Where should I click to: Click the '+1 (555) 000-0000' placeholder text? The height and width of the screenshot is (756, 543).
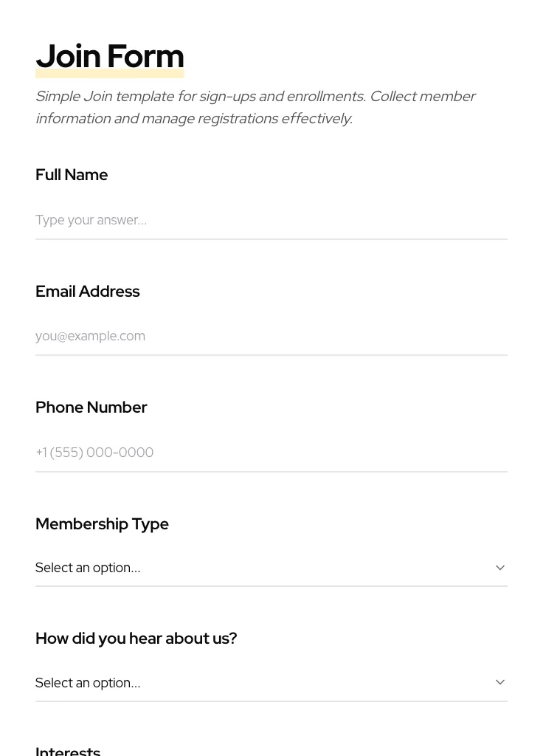[94, 452]
